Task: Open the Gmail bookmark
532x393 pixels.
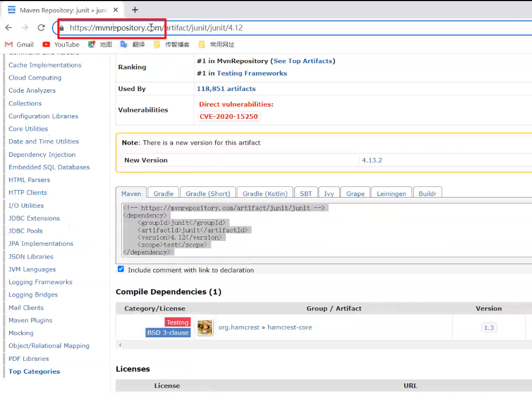Action: pyautogui.click(x=19, y=44)
